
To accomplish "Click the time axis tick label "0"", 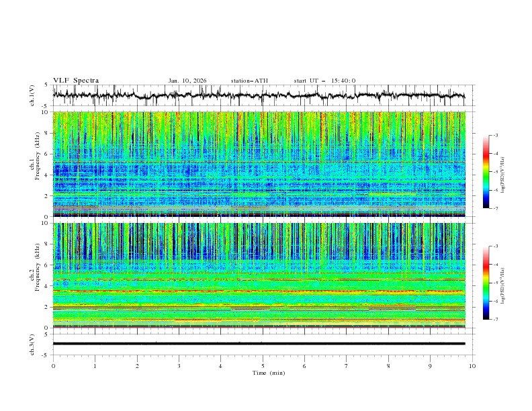I will point(53,366).
